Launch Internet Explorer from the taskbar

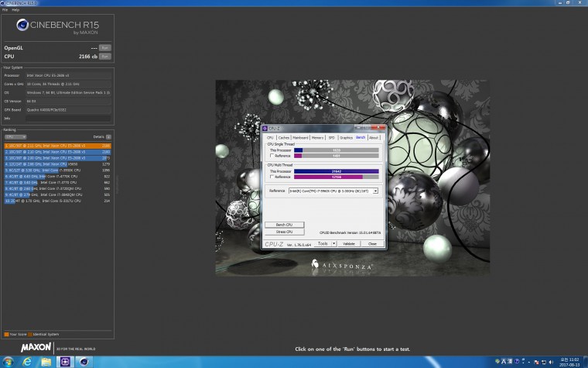[27, 362]
